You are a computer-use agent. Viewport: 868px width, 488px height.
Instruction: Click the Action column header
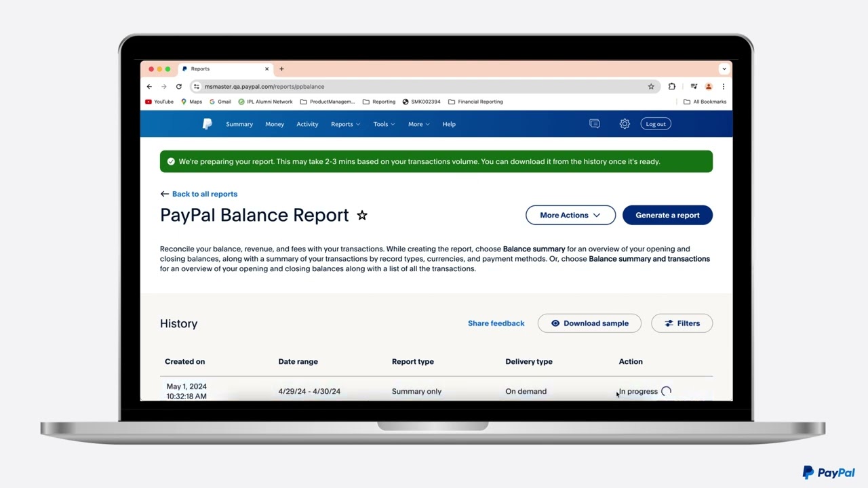(631, 362)
